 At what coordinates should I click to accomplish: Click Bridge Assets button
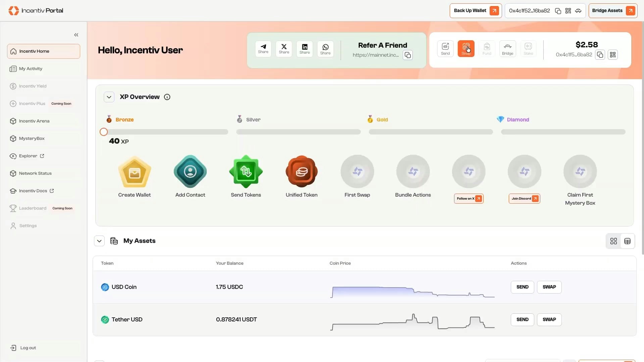click(613, 11)
